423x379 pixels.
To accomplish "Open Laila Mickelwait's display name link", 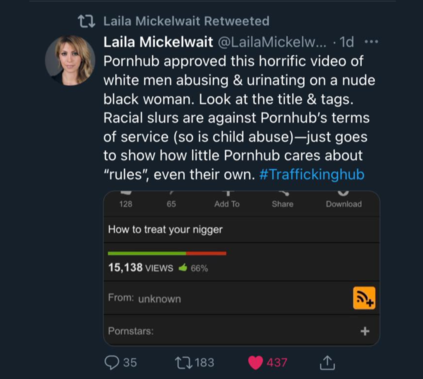I will [158, 42].
